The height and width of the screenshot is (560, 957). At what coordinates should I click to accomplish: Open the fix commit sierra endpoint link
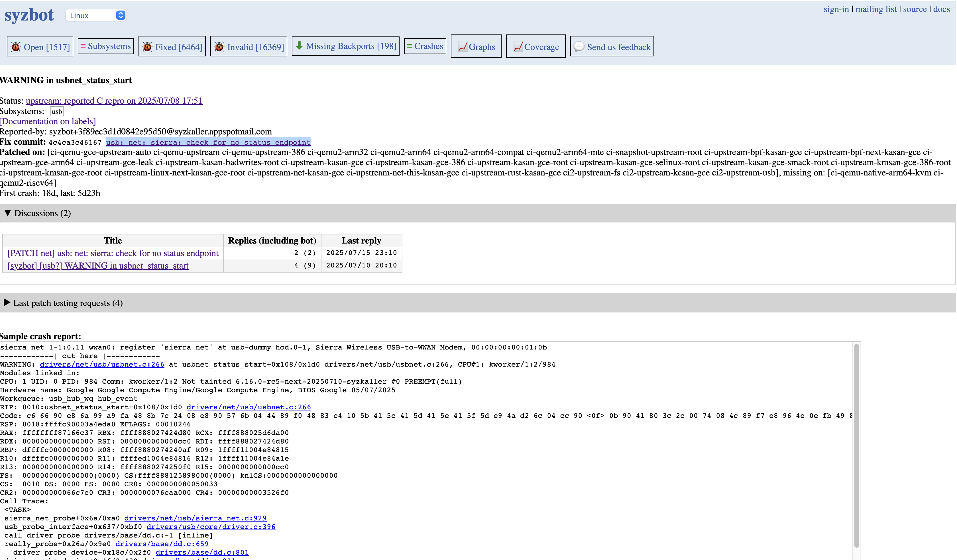coord(208,142)
